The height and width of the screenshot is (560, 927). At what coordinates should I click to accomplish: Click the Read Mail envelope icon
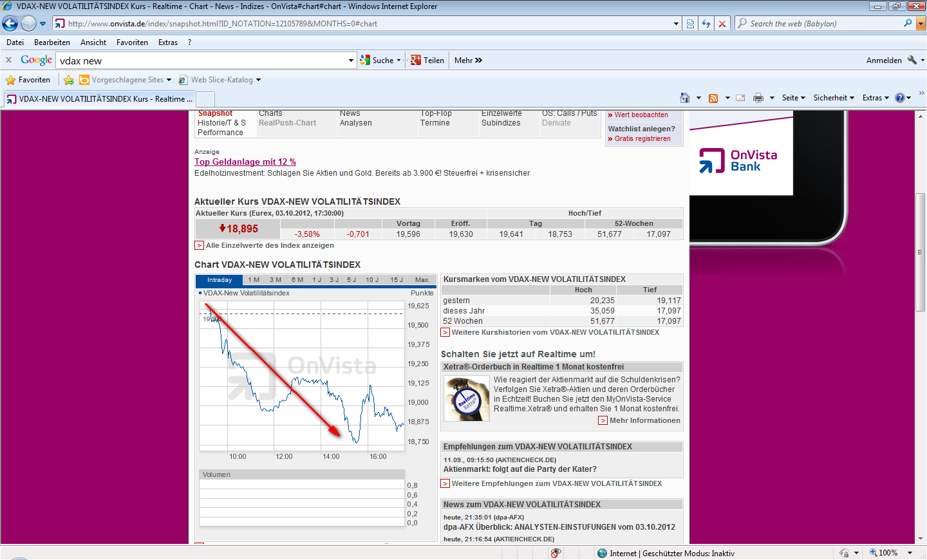(x=740, y=98)
